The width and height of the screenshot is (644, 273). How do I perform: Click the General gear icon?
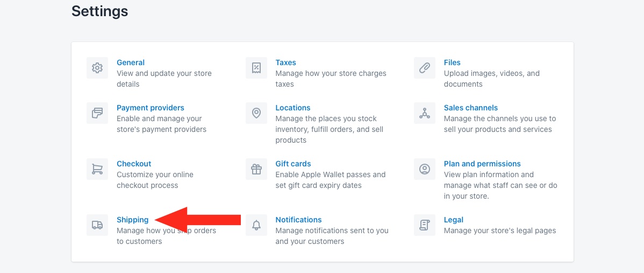(x=97, y=68)
